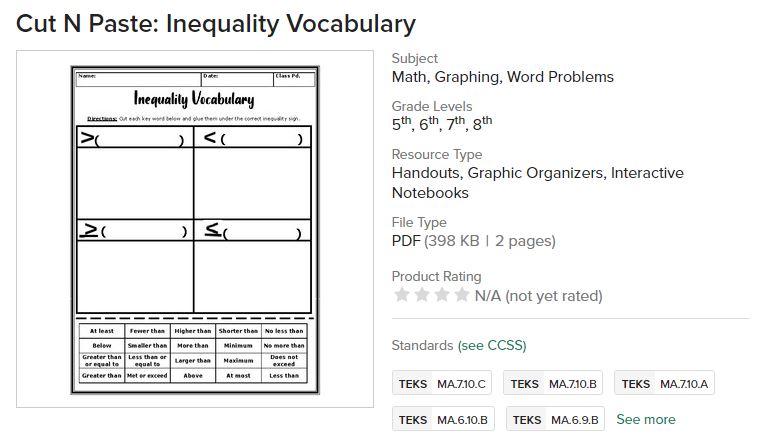The width and height of the screenshot is (760, 443).
Task: Select the TEKS MA.6.10.B standard tag
Action: pyautogui.click(x=443, y=420)
